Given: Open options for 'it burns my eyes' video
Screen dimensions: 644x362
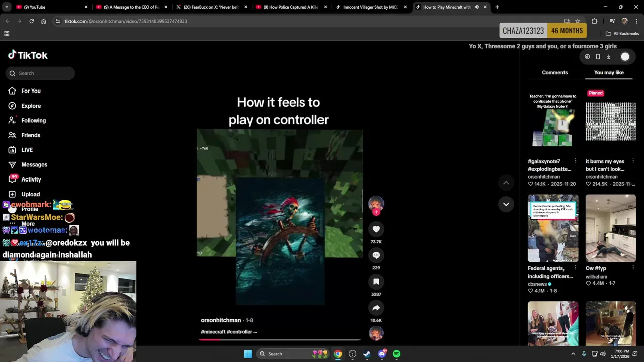Looking at the screenshot, I should tap(633, 161).
